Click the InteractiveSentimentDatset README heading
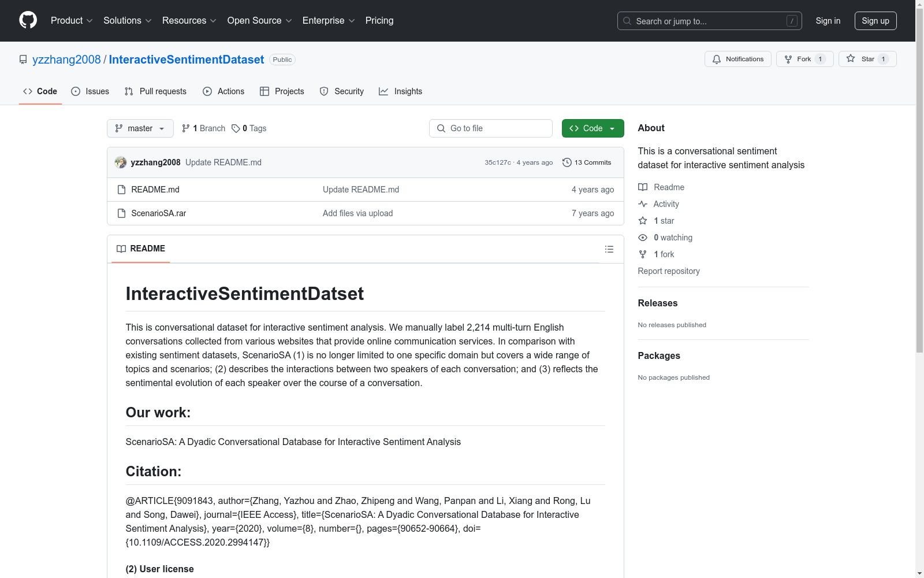The height and width of the screenshot is (578, 924). 245,294
